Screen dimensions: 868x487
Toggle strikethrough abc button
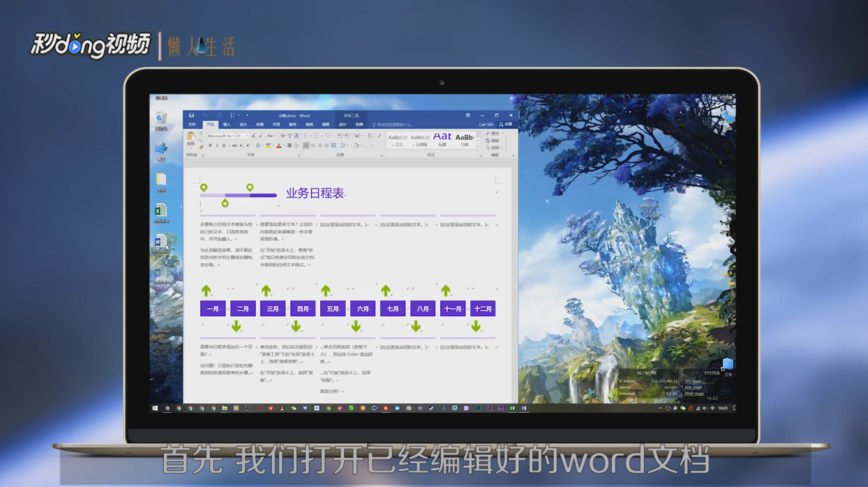tap(234, 145)
